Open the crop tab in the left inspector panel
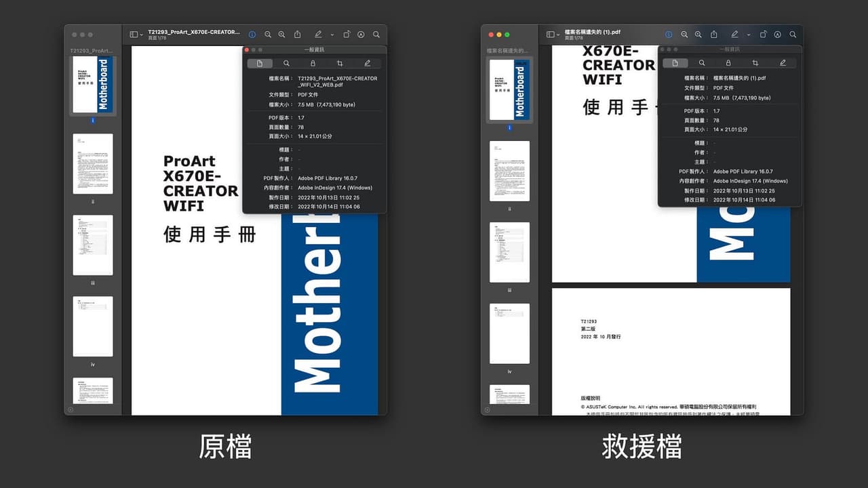868x488 pixels. [340, 63]
